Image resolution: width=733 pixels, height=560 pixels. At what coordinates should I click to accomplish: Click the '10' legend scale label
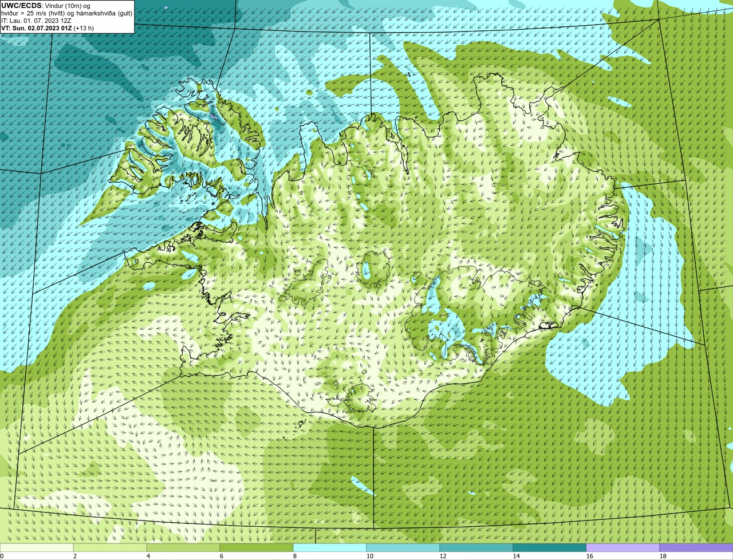click(370, 556)
